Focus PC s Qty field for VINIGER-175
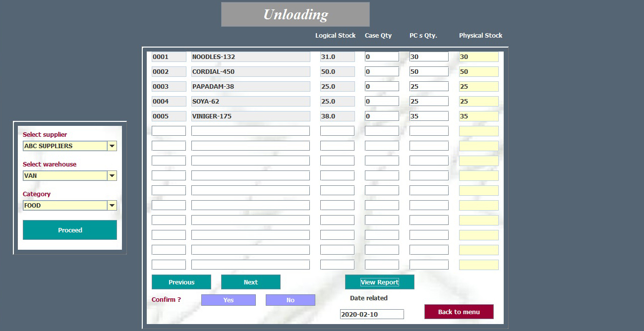 coord(429,116)
